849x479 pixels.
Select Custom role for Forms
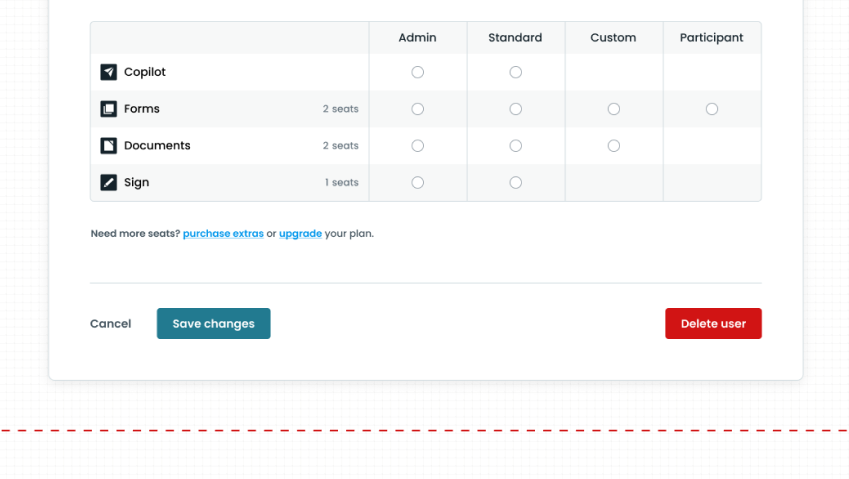pyautogui.click(x=613, y=109)
